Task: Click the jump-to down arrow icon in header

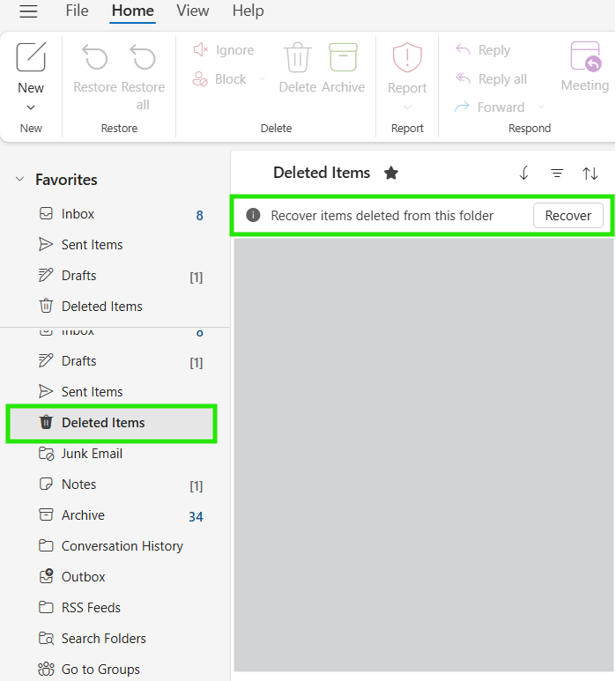Action: [x=523, y=173]
